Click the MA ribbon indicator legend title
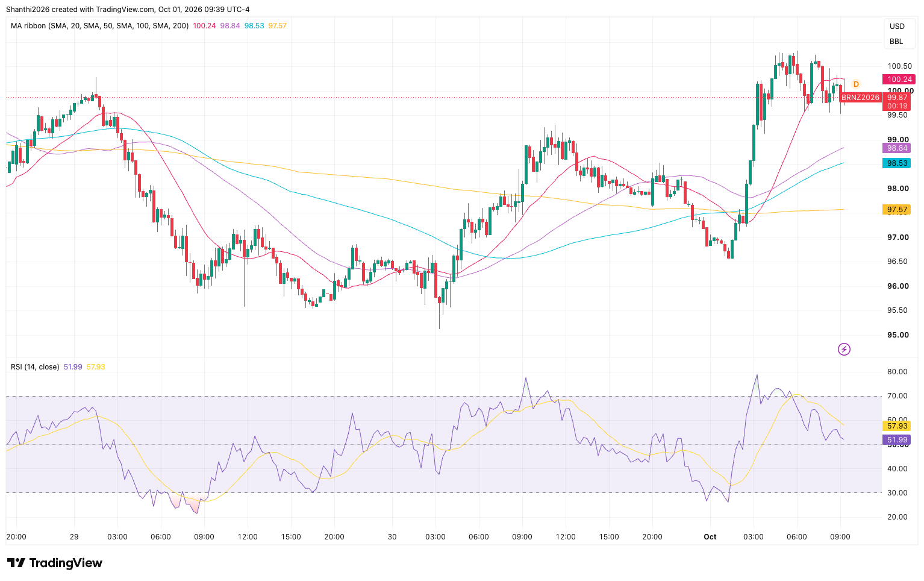 coord(99,26)
